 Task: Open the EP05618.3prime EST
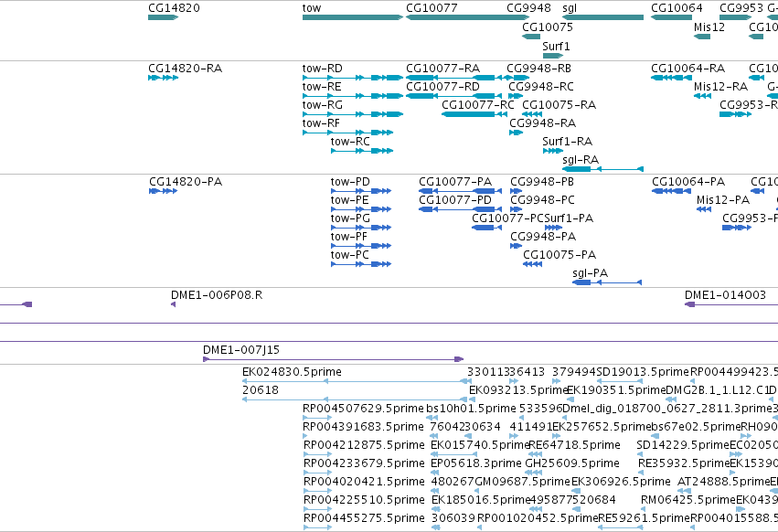(435, 473)
